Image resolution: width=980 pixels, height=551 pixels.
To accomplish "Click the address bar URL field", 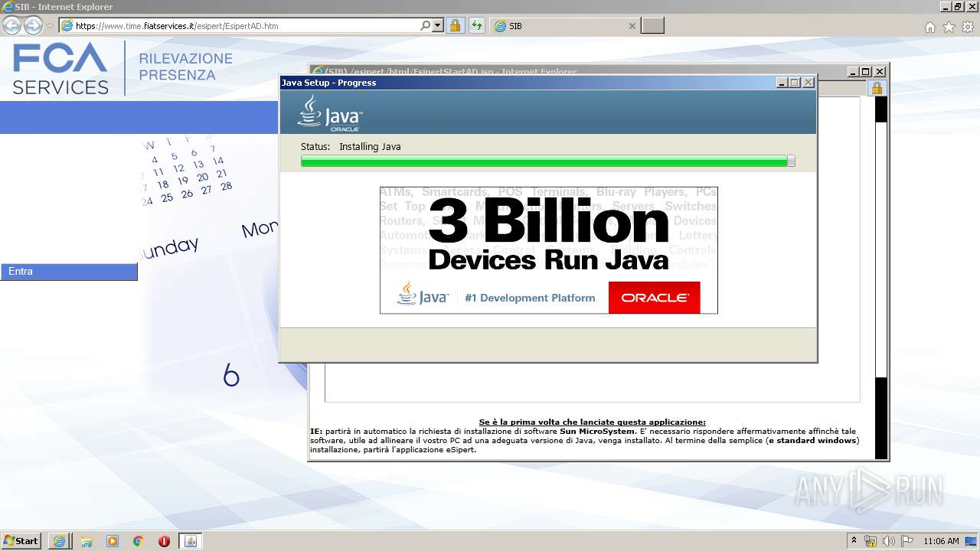I will [239, 25].
